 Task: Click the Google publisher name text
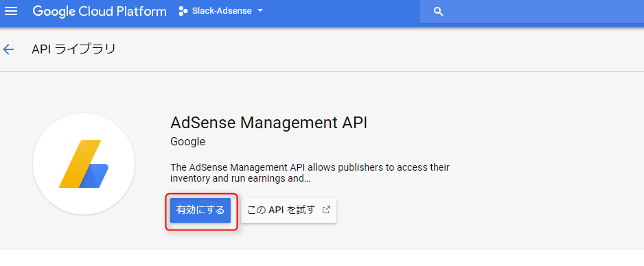[187, 142]
